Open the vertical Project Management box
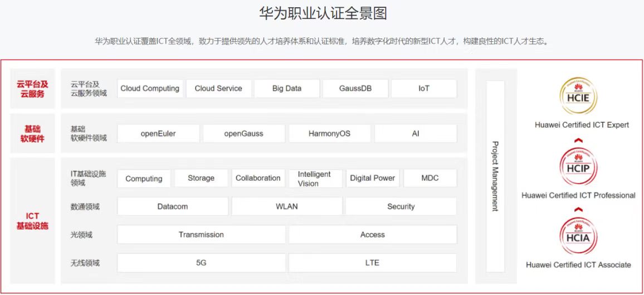 495,176
